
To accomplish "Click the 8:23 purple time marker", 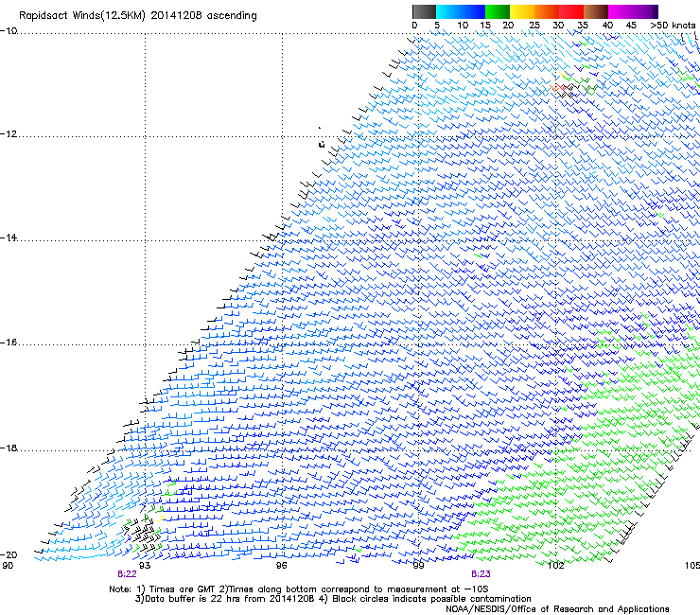I will (x=481, y=574).
